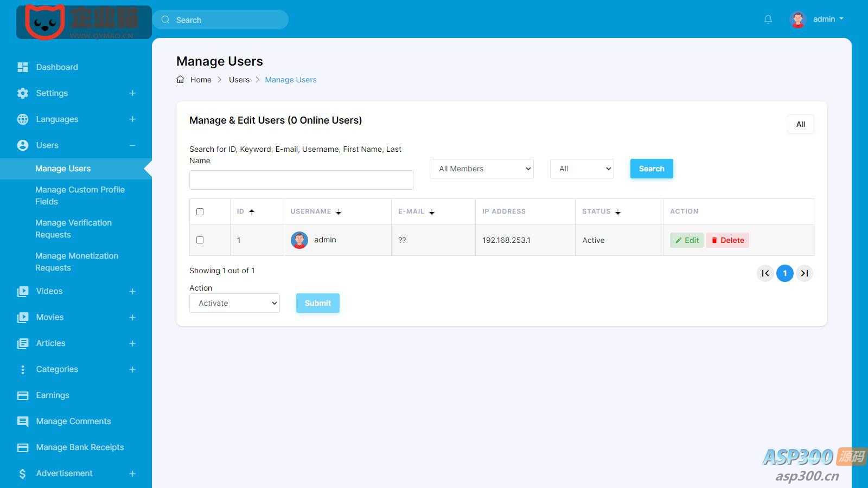The height and width of the screenshot is (488, 868).
Task: Open the Activate action dropdown
Action: pyautogui.click(x=234, y=303)
